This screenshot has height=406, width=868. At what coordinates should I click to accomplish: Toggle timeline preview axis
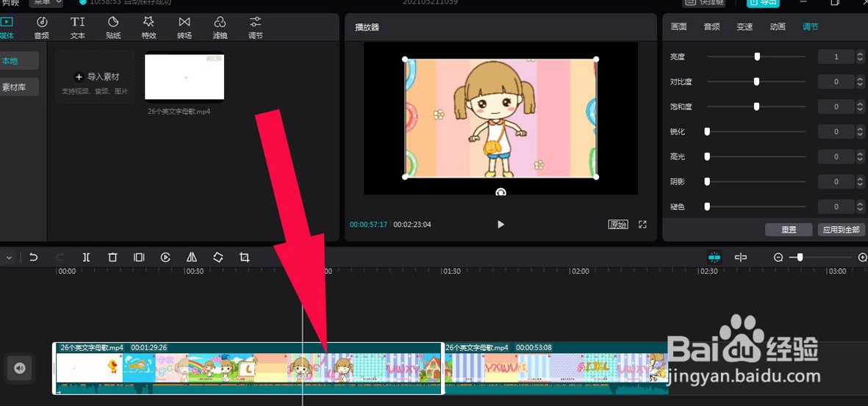point(741,257)
